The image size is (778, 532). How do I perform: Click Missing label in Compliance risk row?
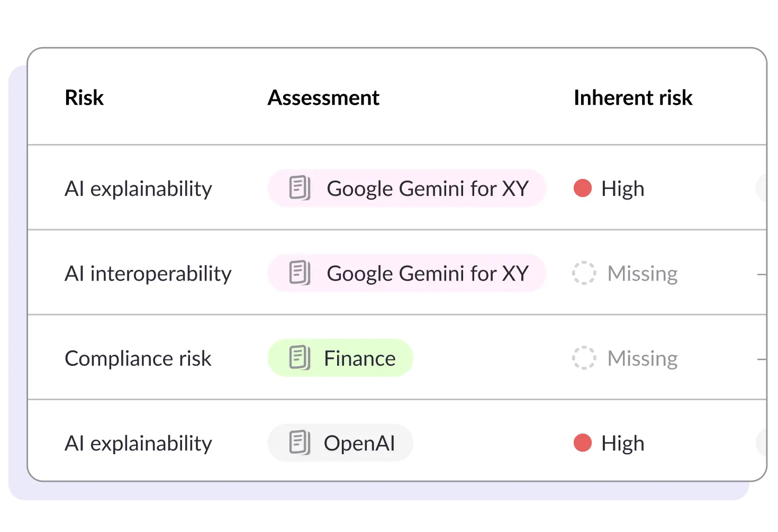pyautogui.click(x=643, y=358)
